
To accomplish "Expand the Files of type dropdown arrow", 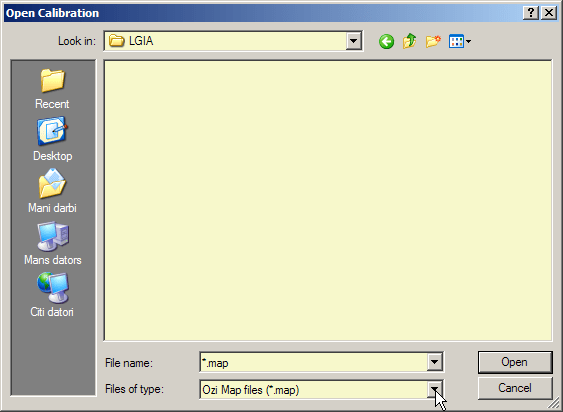I will (x=434, y=389).
